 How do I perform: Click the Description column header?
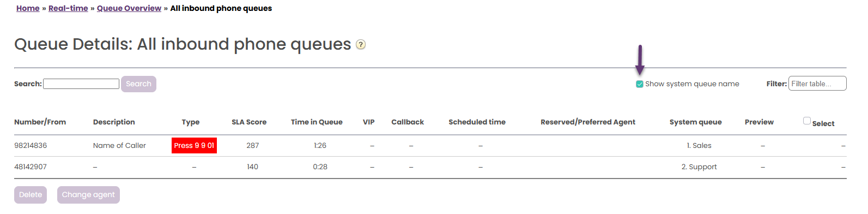[x=114, y=122]
